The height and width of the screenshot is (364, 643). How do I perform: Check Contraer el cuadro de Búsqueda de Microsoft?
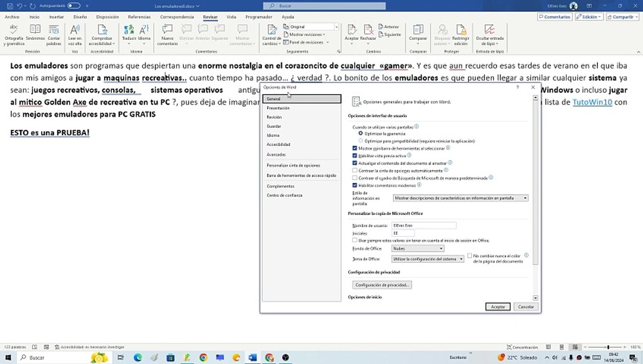pos(355,178)
